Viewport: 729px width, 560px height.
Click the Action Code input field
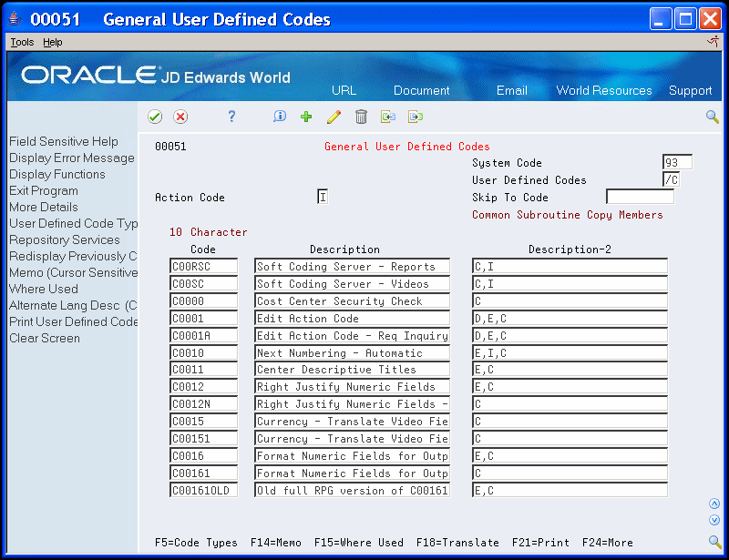click(x=322, y=197)
